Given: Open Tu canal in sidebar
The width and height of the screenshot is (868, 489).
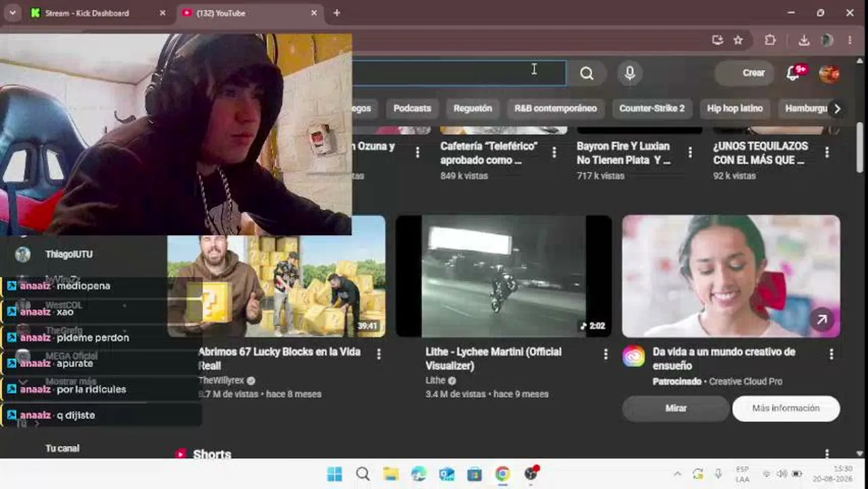Looking at the screenshot, I should 62,448.
